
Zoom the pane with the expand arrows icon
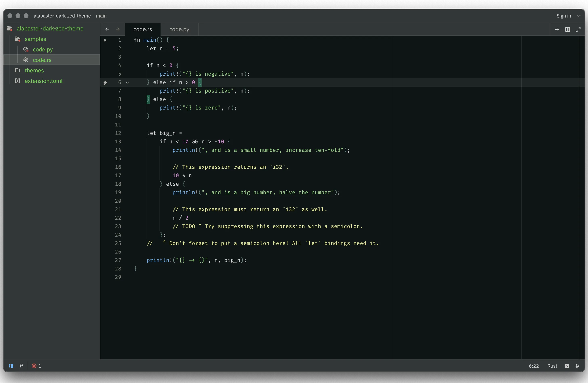[x=578, y=30]
